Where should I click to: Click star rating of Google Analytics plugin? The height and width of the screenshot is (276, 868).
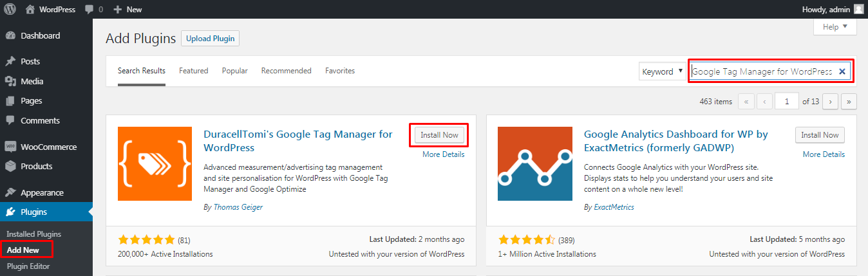click(x=526, y=240)
